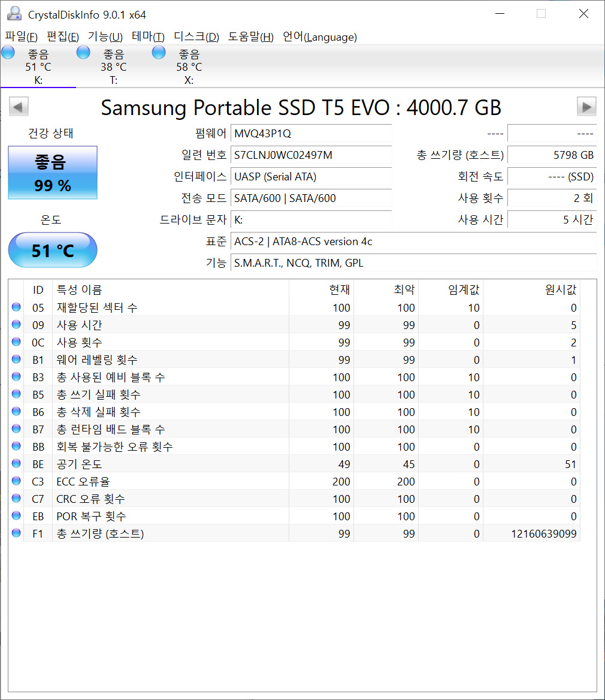Click the 최악 column header
The height and width of the screenshot is (700, 605).
pos(386,289)
